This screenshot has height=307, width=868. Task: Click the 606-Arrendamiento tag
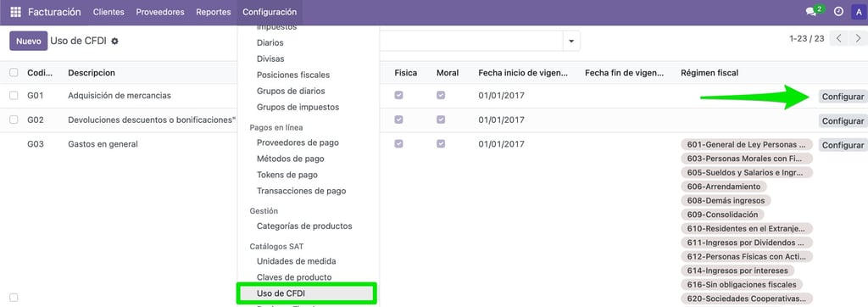(724, 187)
